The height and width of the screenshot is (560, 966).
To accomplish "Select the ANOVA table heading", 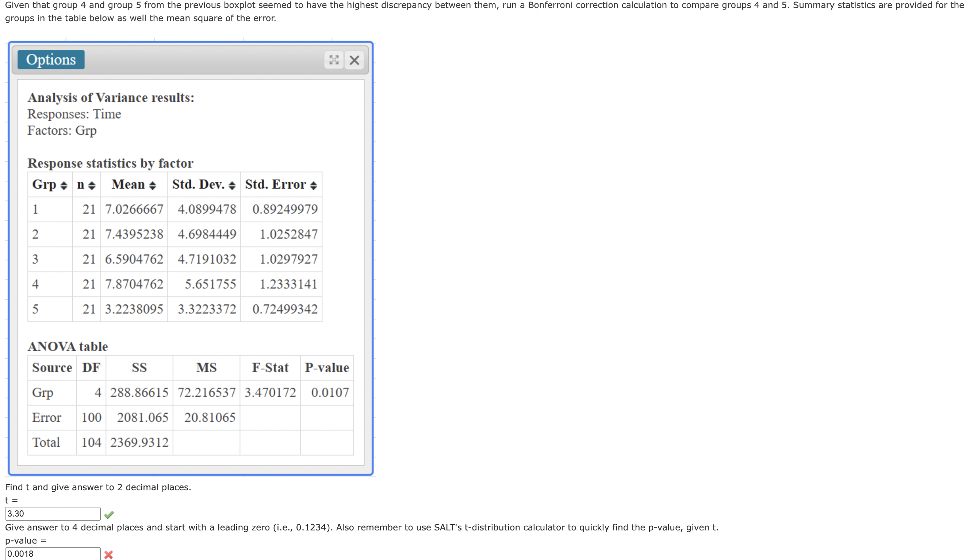I will pos(68,346).
